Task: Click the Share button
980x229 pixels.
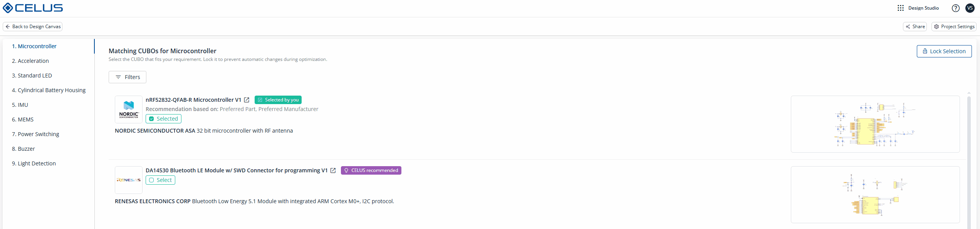Action: [x=915, y=27]
